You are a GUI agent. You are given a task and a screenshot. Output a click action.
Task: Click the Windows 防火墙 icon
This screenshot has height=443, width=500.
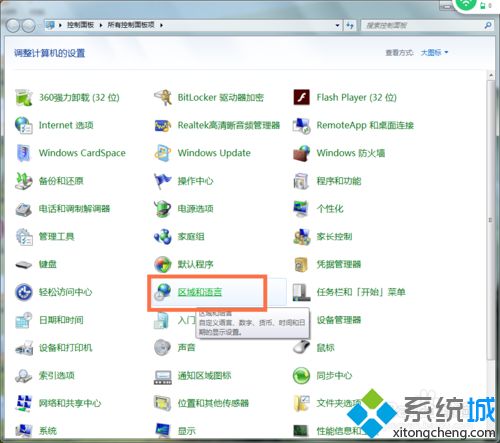[301, 153]
